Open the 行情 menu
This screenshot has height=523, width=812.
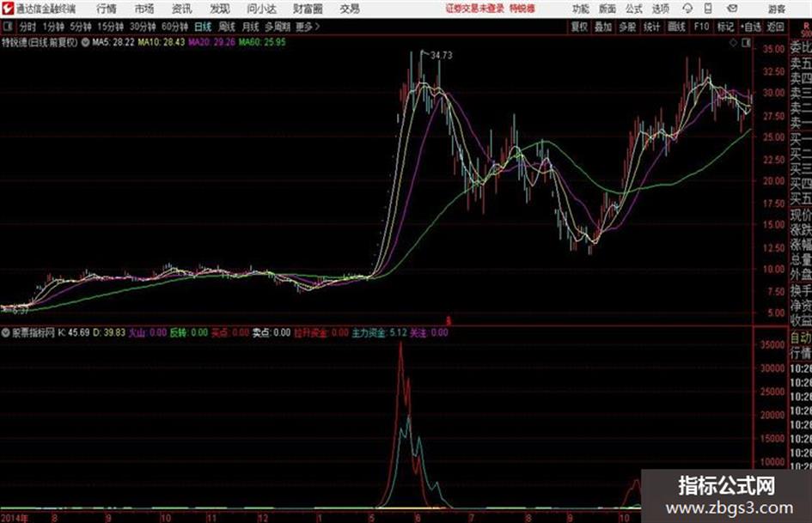(107, 9)
